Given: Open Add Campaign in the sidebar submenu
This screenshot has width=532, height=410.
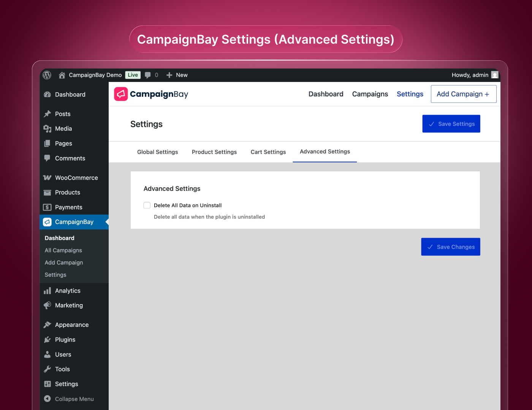Looking at the screenshot, I should tap(64, 263).
